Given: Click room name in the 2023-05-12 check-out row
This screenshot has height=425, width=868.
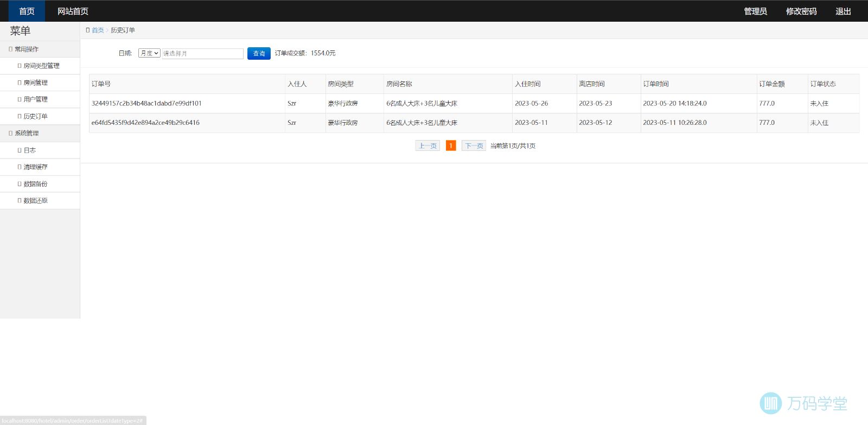Looking at the screenshot, I should pyautogui.click(x=422, y=123).
